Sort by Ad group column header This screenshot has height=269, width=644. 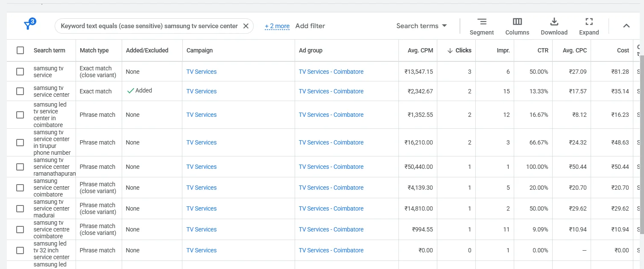tap(310, 50)
